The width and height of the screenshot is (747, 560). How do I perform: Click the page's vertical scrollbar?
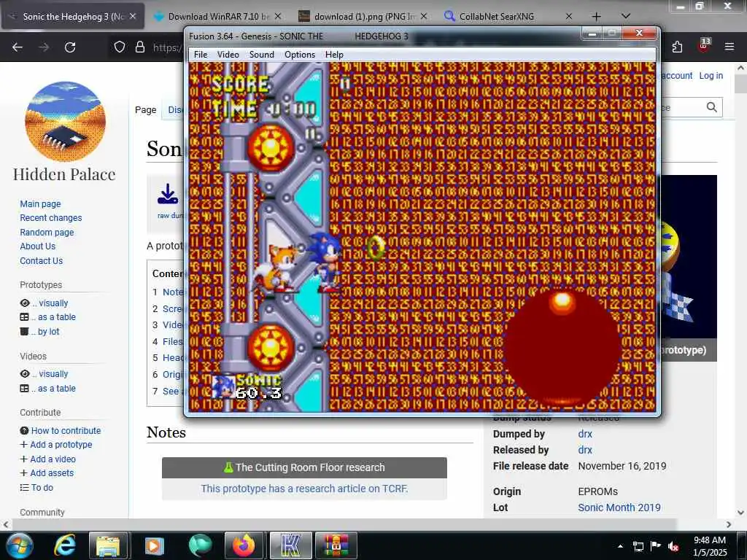click(740, 289)
